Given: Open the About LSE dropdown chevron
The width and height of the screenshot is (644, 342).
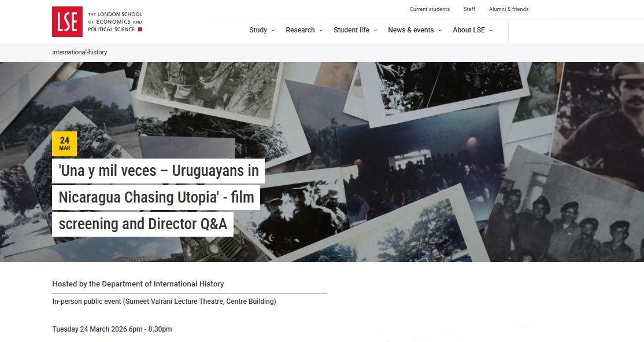Looking at the screenshot, I should pos(491,31).
